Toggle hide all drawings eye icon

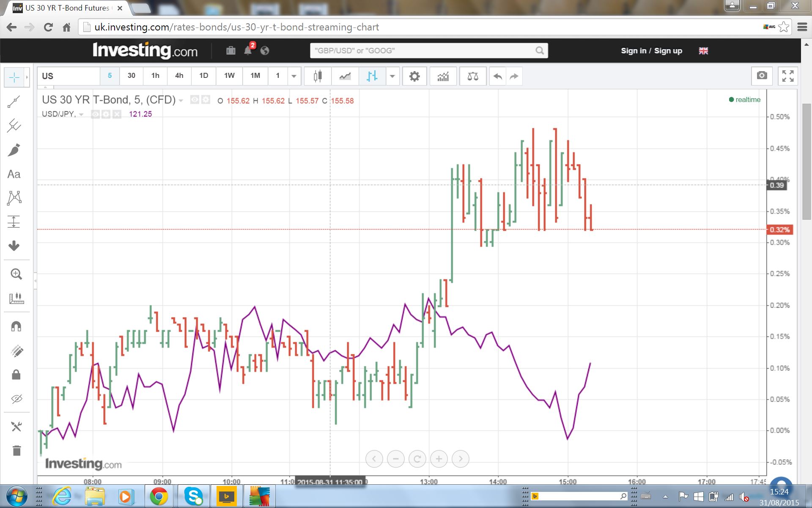coord(16,399)
